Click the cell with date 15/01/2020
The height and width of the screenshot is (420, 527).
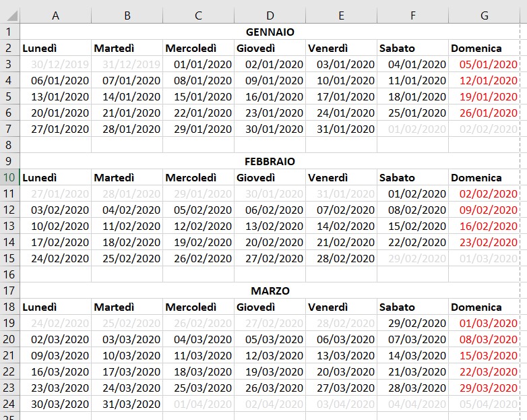pyautogui.click(x=198, y=96)
